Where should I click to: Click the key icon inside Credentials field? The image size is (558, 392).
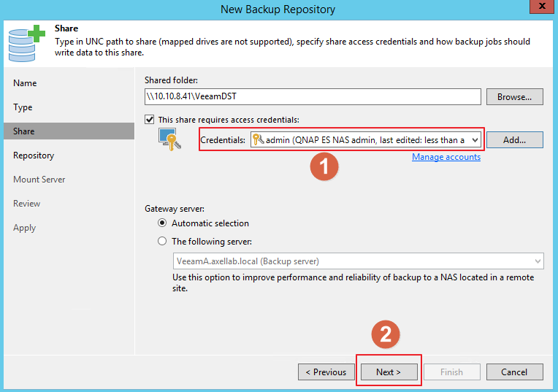point(258,139)
